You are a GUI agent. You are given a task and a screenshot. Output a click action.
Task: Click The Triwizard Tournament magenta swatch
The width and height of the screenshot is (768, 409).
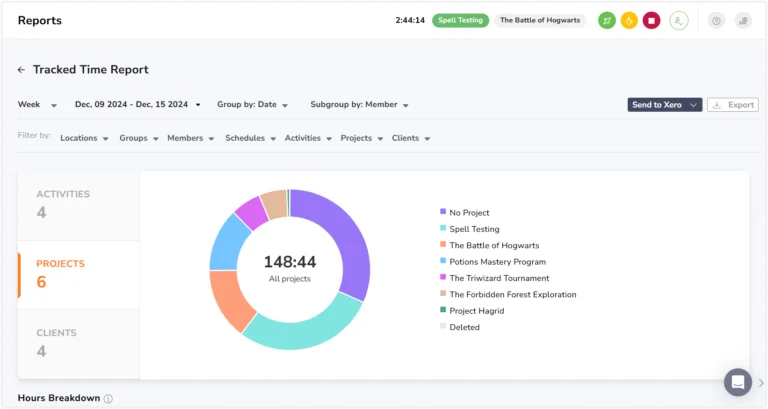click(443, 277)
